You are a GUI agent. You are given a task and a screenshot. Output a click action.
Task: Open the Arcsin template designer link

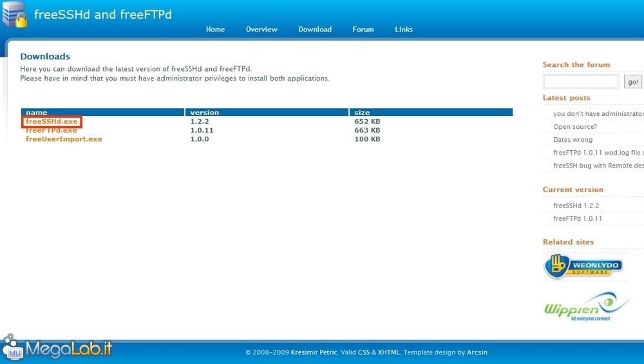[x=477, y=352]
